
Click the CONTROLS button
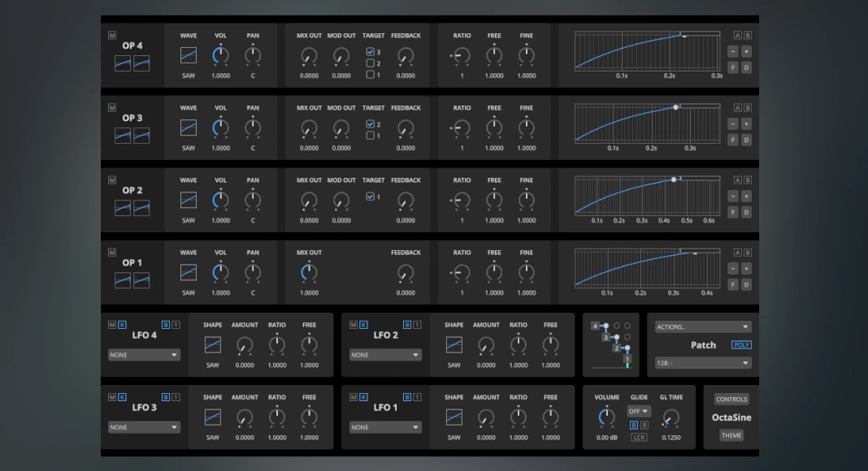point(731,400)
